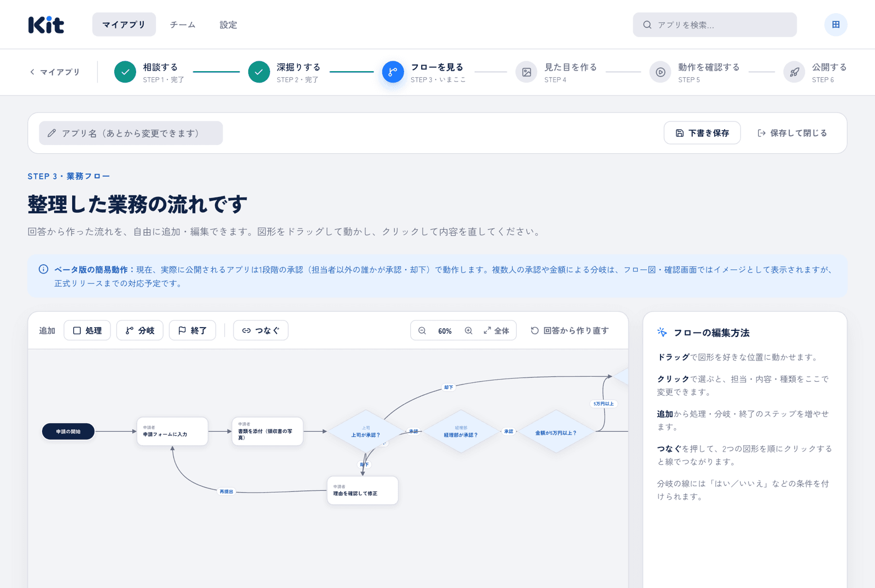The height and width of the screenshot is (588, 875).
Task: Open the 設定 tab
Action: click(228, 25)
